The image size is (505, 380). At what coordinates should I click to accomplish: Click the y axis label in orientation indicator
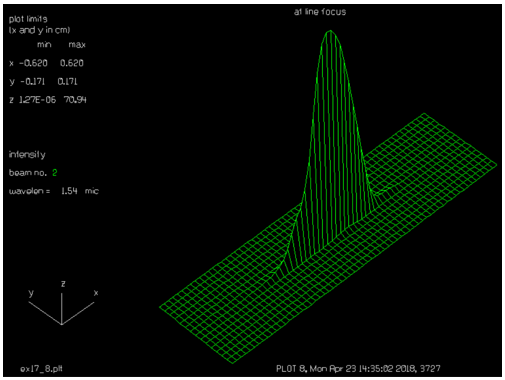point(31,293)
